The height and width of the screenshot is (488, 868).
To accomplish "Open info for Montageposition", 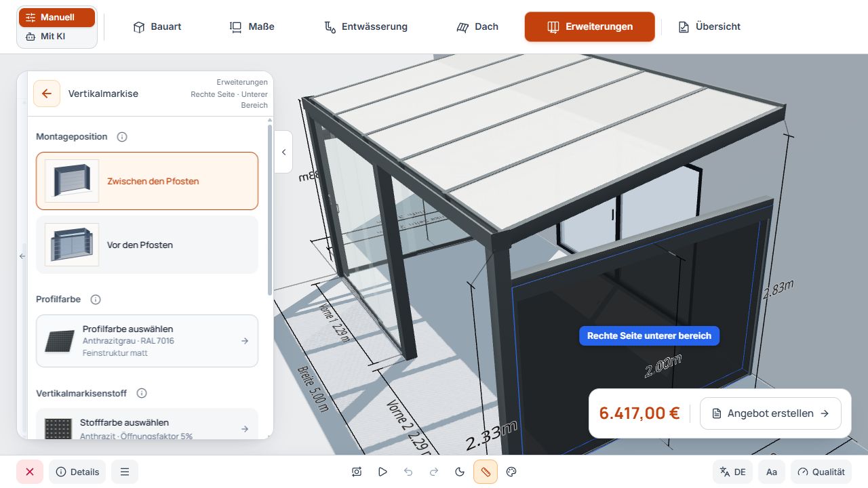I will pyautogui.click(x=122, y=137).
